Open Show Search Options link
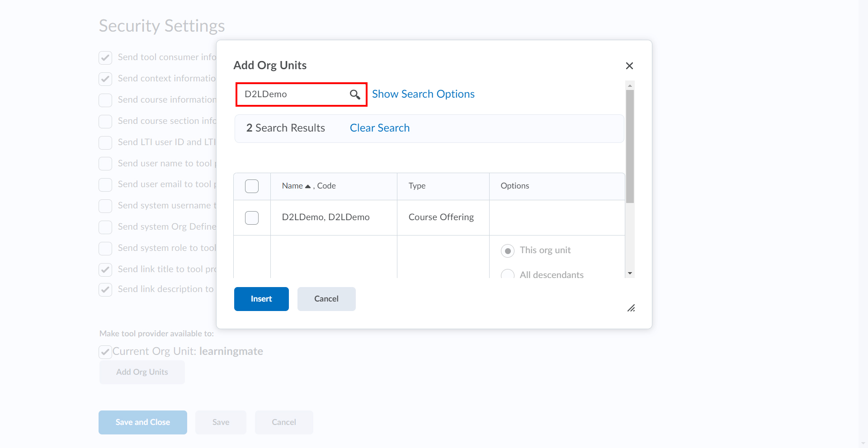Screen dimensions: 868x448 [x=423, y=94]
